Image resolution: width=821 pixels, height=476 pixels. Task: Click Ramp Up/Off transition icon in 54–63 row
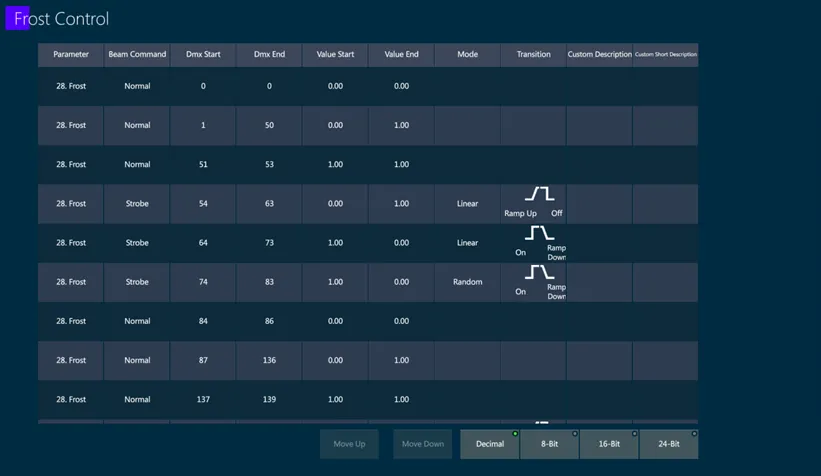pyautogui.click(x=539, y=194)
